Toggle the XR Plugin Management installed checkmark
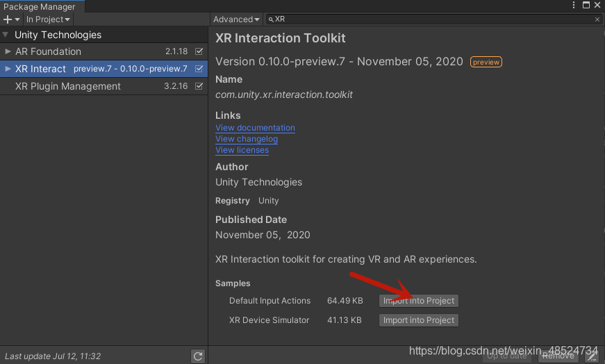The height and width of the screenshot is (364, 605). point(199,86)
